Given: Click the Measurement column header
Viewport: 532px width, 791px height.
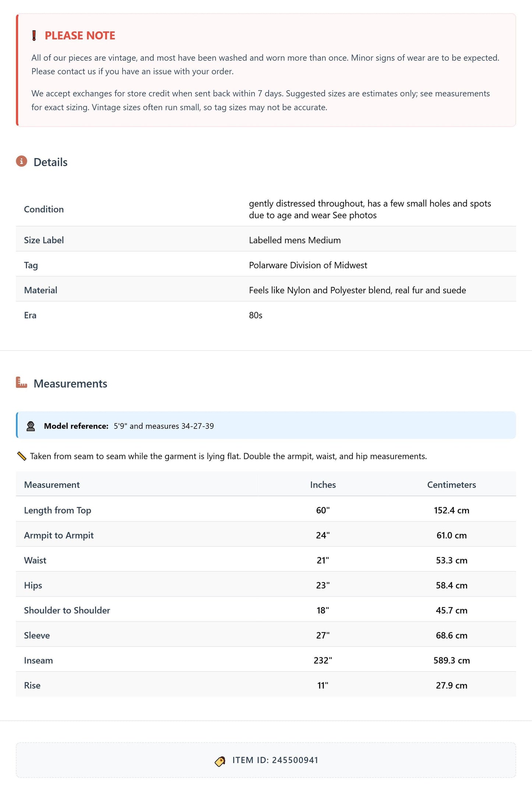Looking at the screenshot, I should coord(52,485).
